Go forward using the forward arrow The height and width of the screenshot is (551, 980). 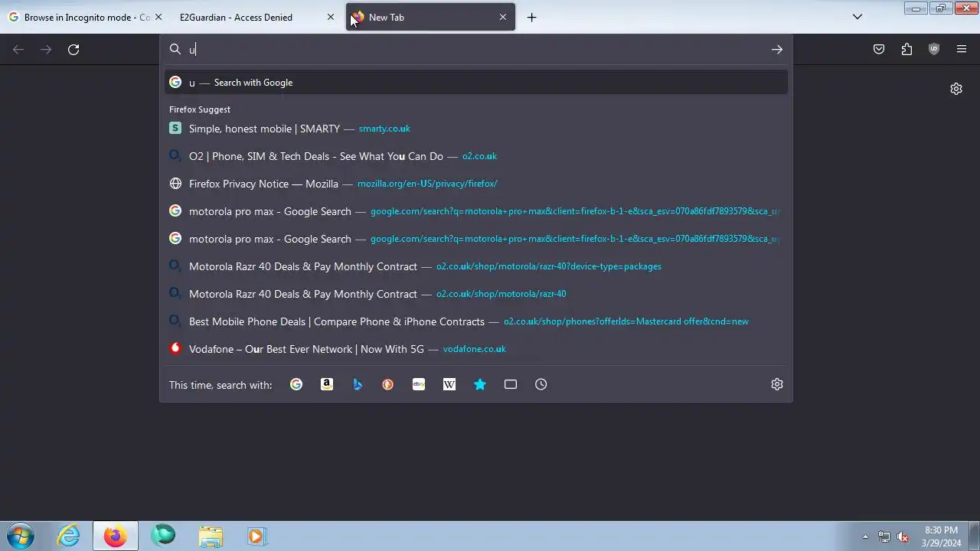click(46, 50)
